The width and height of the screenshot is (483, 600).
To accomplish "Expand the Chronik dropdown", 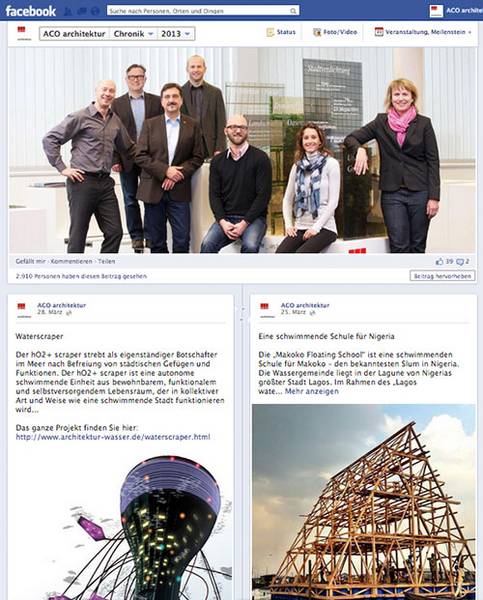I will 133,34.
